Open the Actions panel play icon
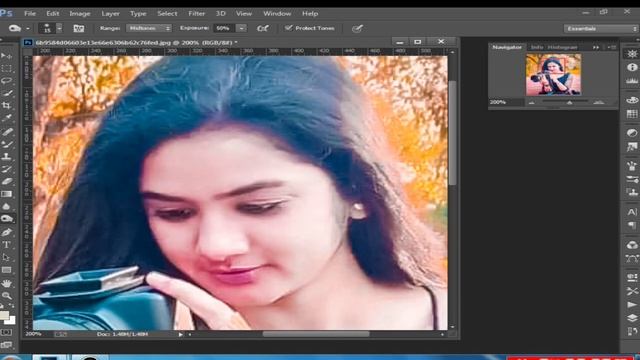Image resolution: width=640 pixels, height=360 pixels. (632, 304)
